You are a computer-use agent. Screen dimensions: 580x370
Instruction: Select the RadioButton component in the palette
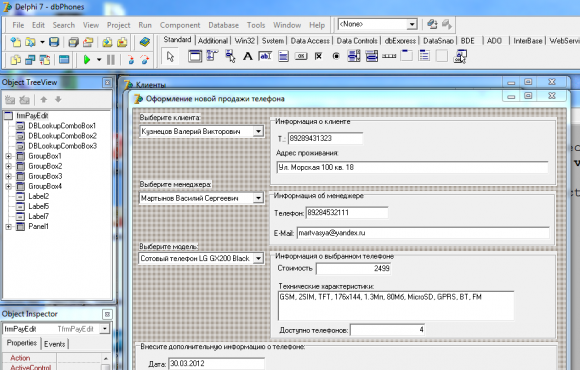[x=336, y=57]
